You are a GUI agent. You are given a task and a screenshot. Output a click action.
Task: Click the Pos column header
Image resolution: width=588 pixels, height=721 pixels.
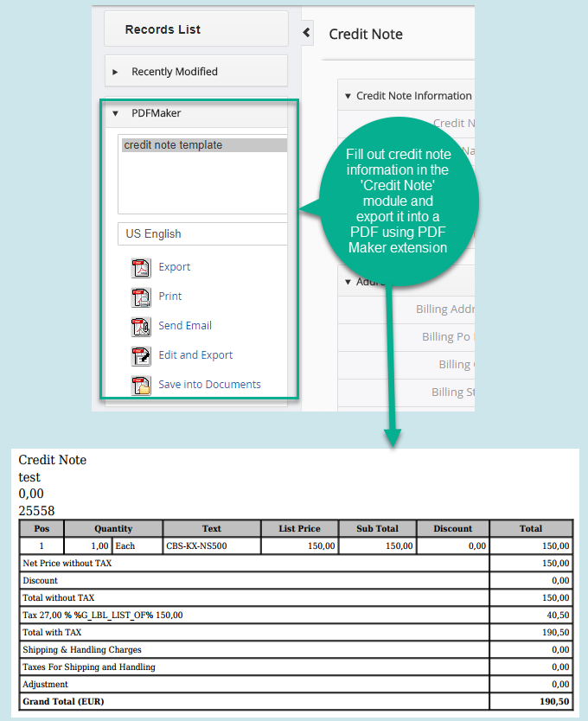click(x=42, y=529)
